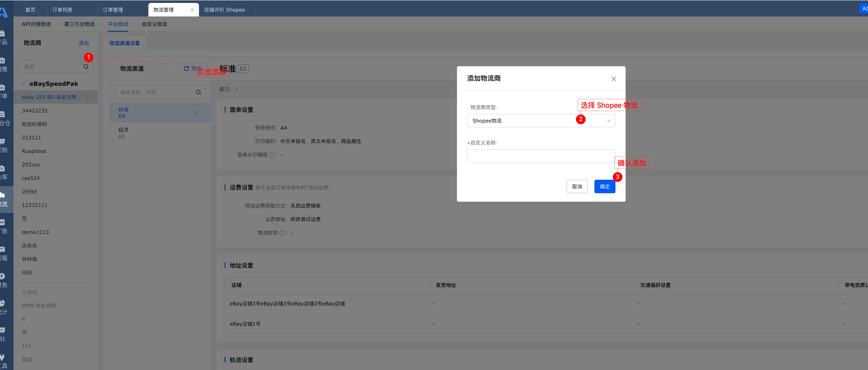Open the 第三方仓物流 sub-tab

coord(79,24)
